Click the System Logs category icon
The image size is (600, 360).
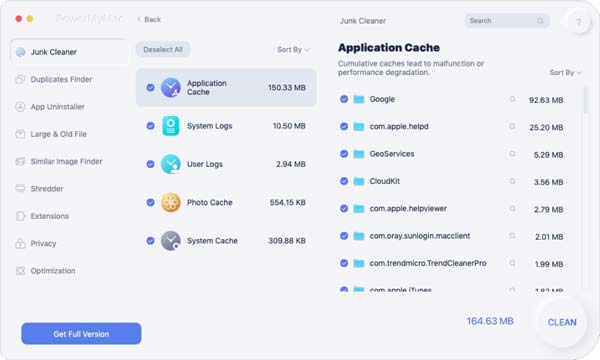tap(171, 126)
